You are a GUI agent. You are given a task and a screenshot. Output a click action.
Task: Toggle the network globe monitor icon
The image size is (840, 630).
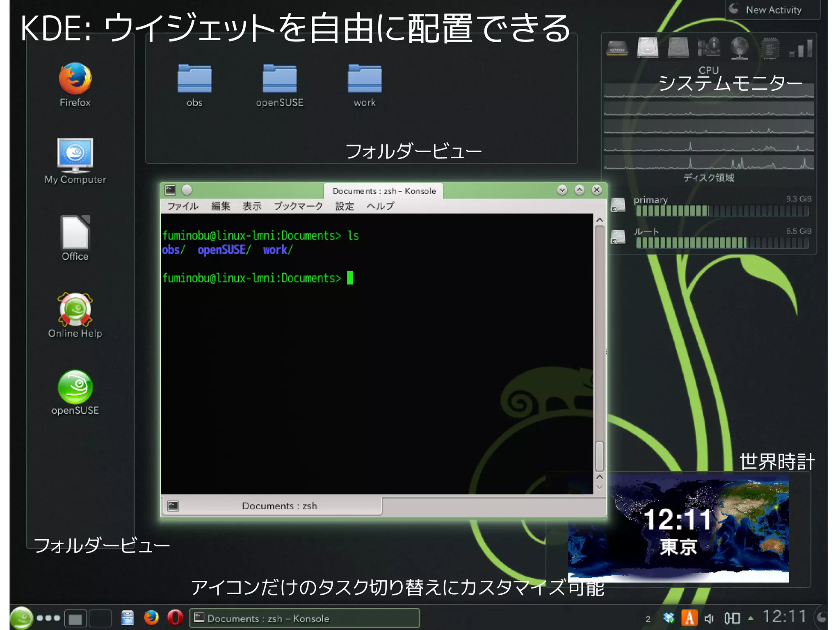[x=740, y=48]
